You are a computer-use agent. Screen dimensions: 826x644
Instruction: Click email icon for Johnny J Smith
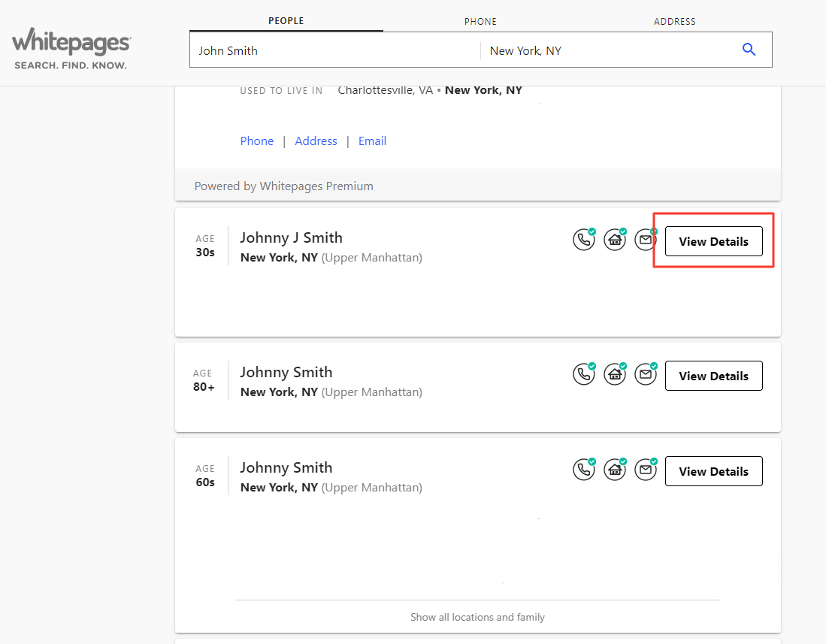coord(646,240)
